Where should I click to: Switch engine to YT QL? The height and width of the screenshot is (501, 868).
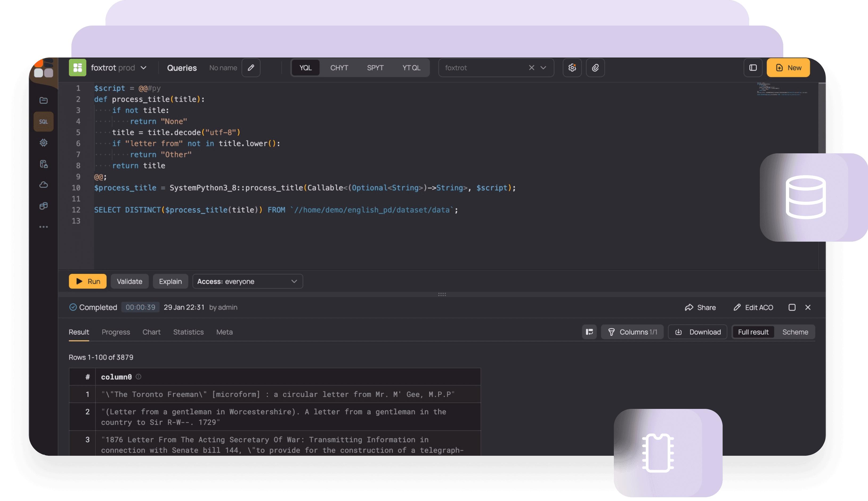[411, 67]
